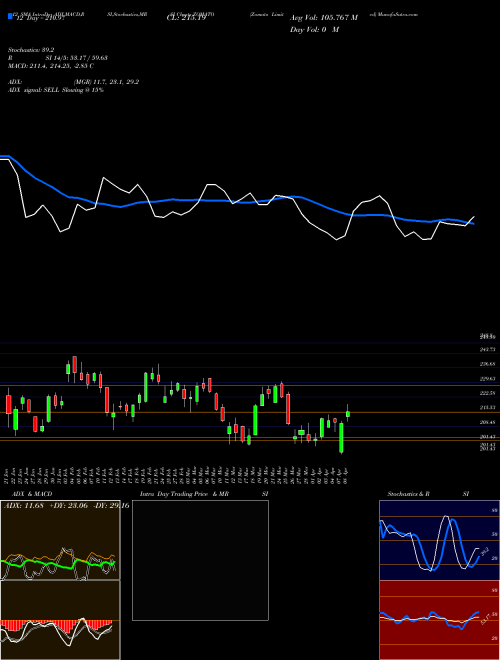The width and height of the screenshot is (500, 660).
Task: Open the red-background RSI mini chart
Action: pos(439,620)
